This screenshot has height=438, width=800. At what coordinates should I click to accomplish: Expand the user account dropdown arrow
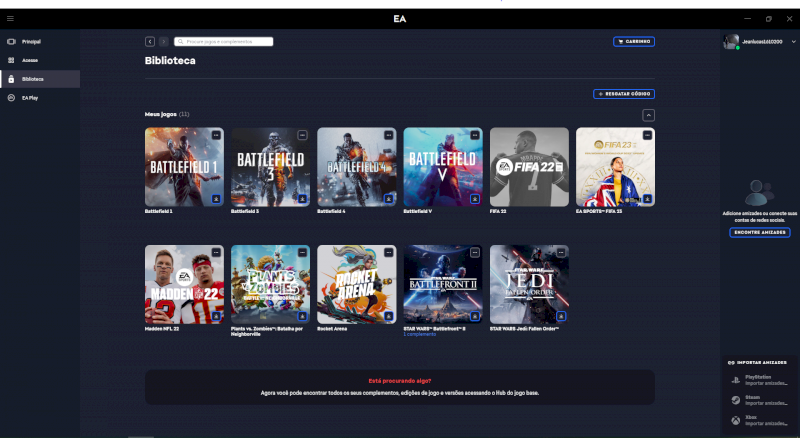pos(794,42)
